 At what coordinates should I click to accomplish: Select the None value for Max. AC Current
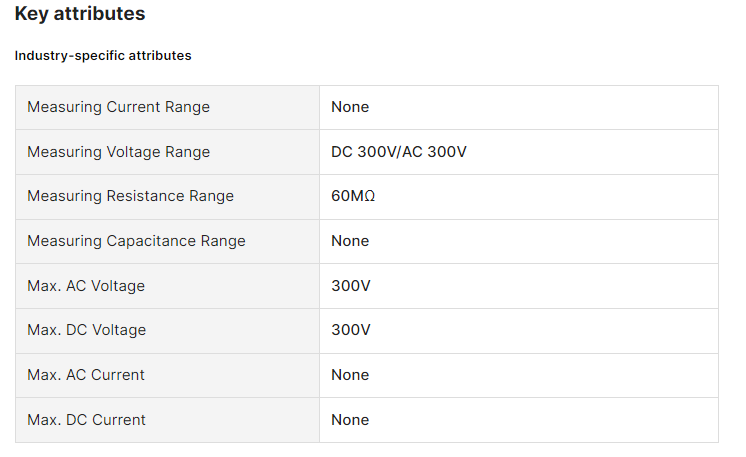[x=350, y=375]
